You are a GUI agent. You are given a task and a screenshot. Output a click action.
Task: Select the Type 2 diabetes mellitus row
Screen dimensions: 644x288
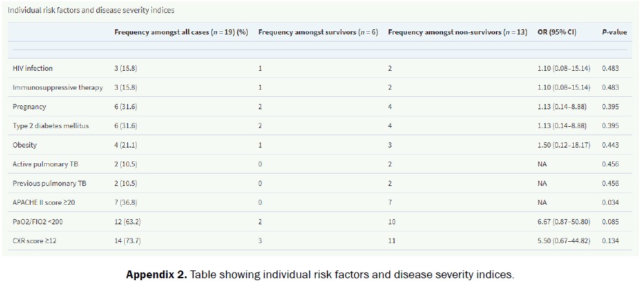tap(50, 126)
